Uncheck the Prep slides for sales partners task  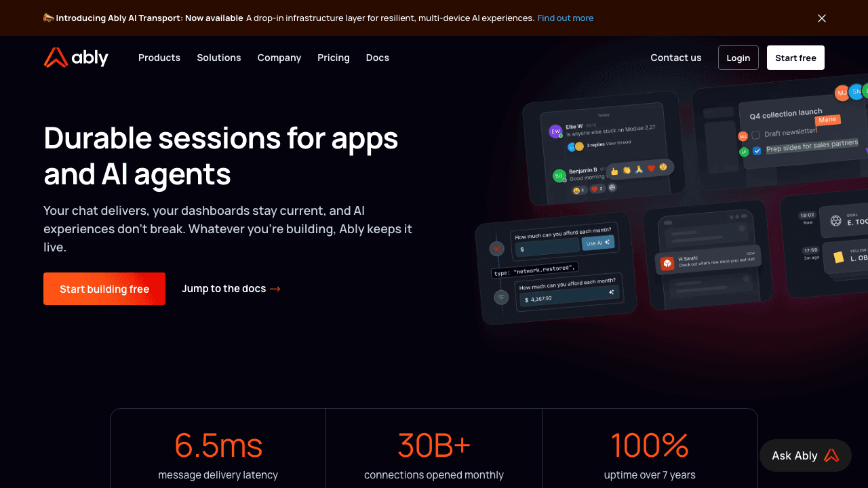pyautogui.click(x=757, y=150)
